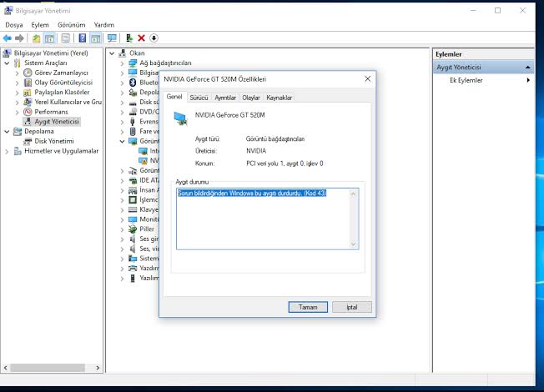Expand the Hizmetler ve Uygulamalar node

[x=7, y=151]
